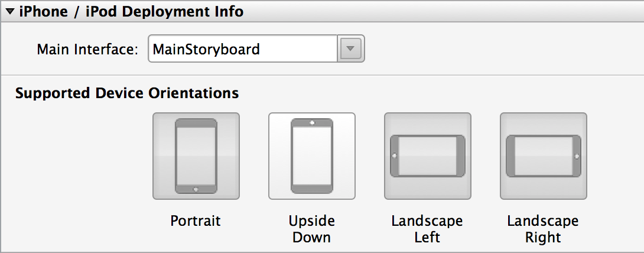Screen dimensions: 644x253
Task: Click the "Landscape Right" caption text
Action: 543,229
